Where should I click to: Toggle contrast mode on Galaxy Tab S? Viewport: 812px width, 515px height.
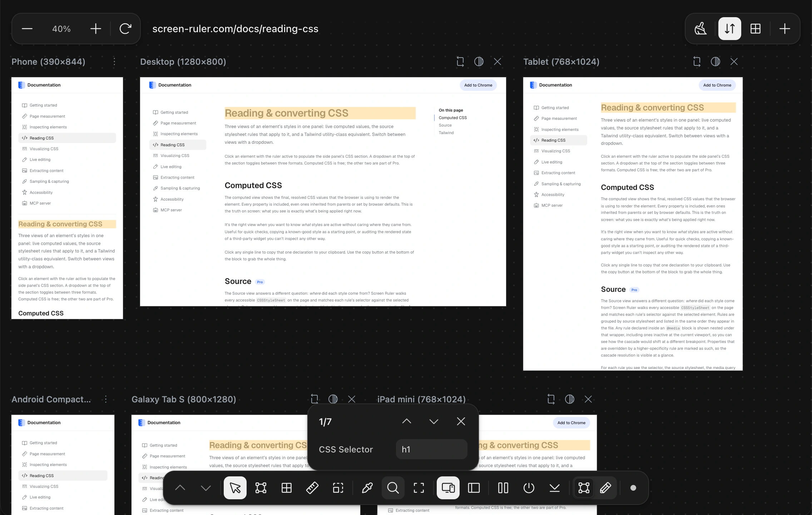pos(333,399)
